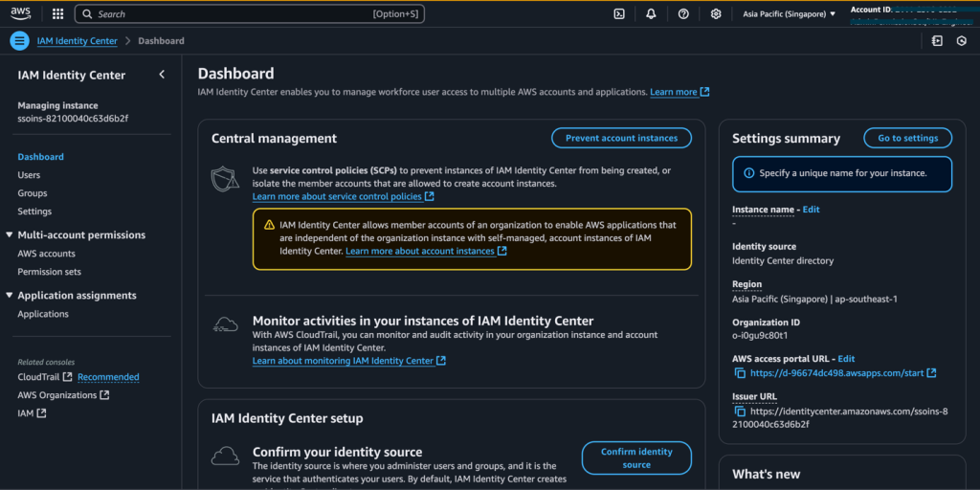Viewport: 980px width, 490px height.
Task: Open Learn more about service control policies
Action: coord(337,196)
